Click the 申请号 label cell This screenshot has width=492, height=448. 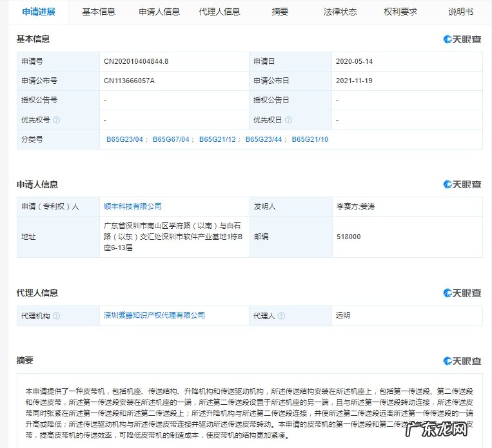tap(59, 61)
